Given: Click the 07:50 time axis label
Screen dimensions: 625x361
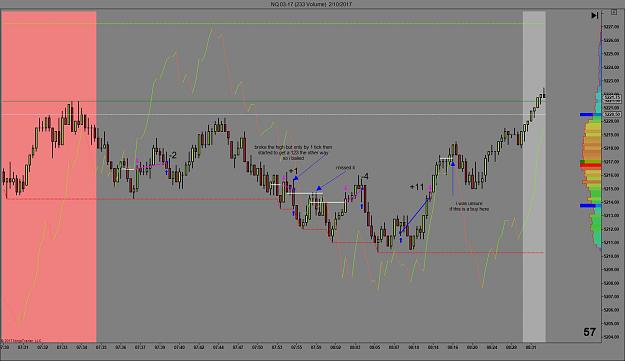Looking at the screenshot, I should (257, 347).
